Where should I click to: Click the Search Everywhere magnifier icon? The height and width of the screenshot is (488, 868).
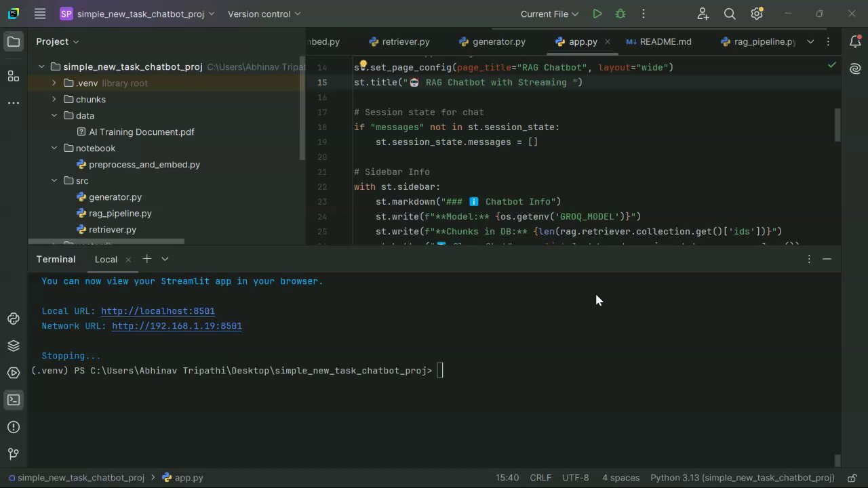click(730, 14)
